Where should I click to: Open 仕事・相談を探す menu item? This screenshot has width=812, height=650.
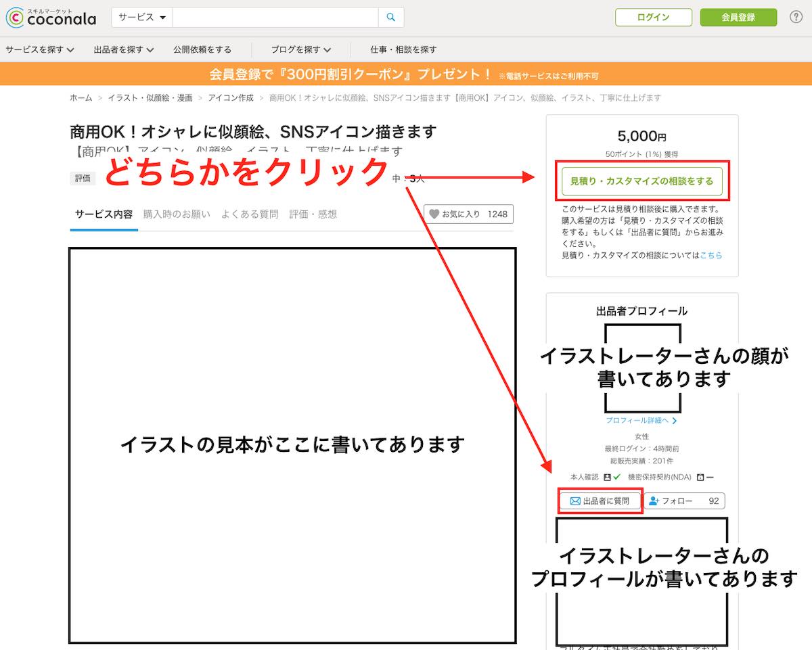[x=403, y=49]
